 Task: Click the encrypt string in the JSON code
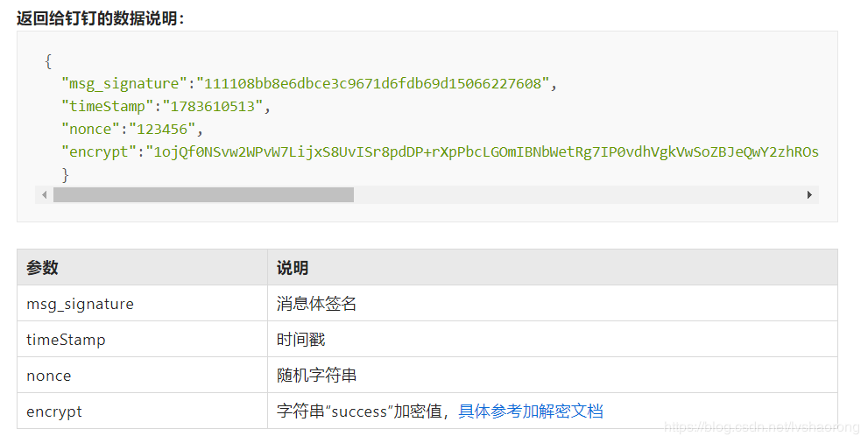[482, 151]
